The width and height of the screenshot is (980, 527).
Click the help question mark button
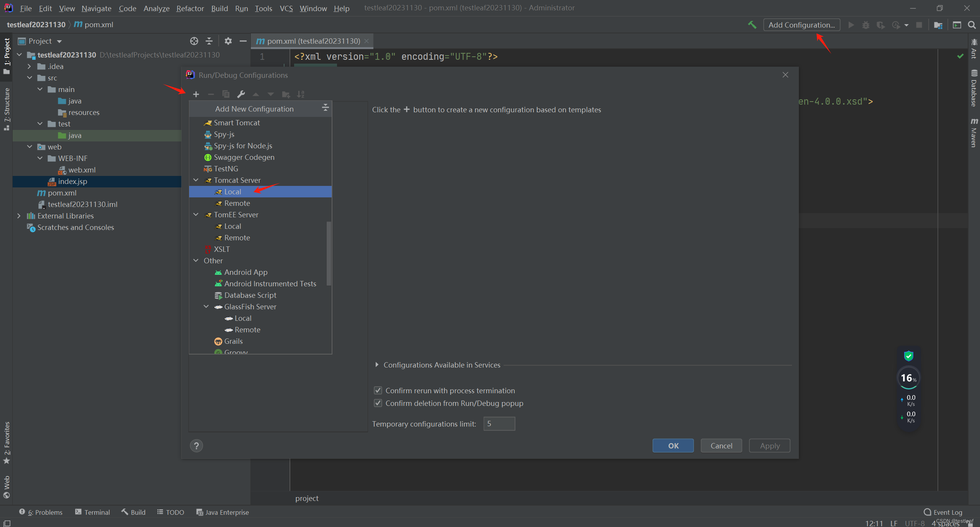tap(196, 446)
